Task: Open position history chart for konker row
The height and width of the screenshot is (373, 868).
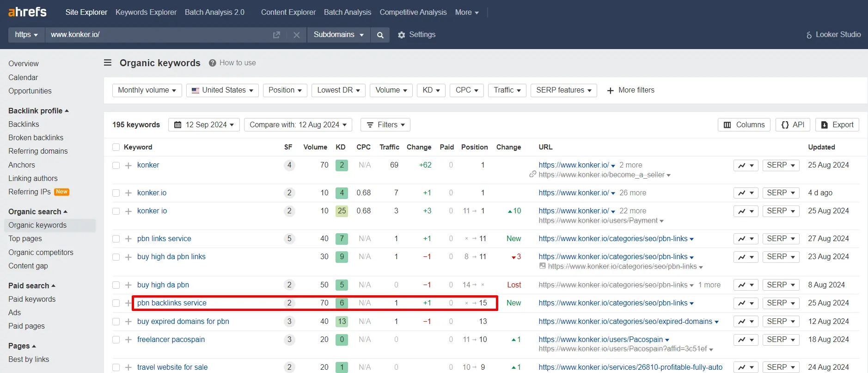Action: (746, 165)
